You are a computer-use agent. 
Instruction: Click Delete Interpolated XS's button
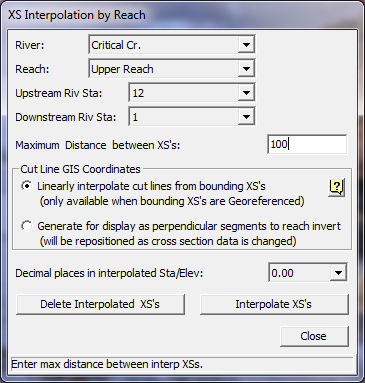pos(100,304)
